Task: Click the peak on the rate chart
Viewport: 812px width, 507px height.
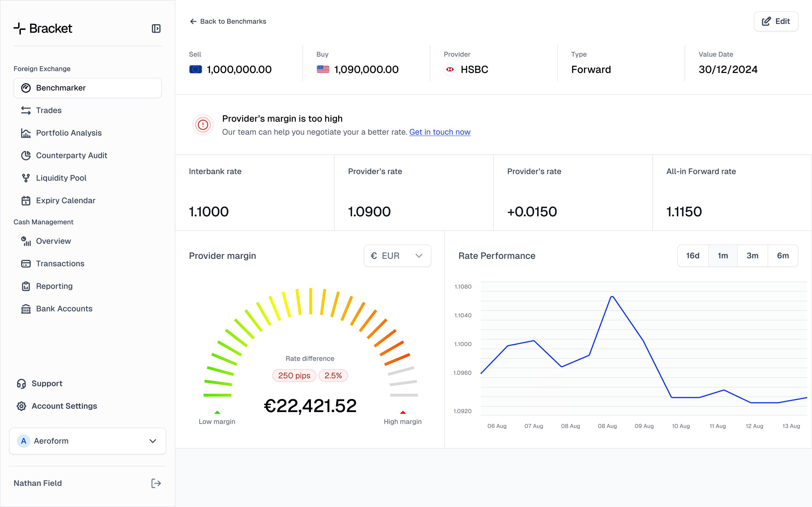Action: tap(612, 297)
